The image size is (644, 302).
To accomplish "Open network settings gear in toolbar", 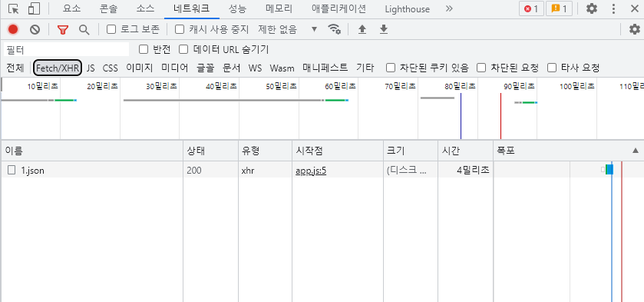I will (x=635, y=29).
